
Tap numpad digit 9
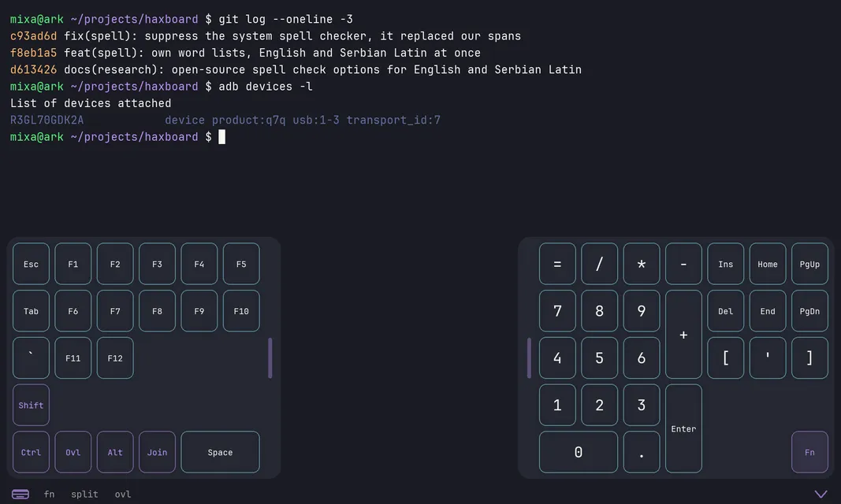[x=642, y=310]
